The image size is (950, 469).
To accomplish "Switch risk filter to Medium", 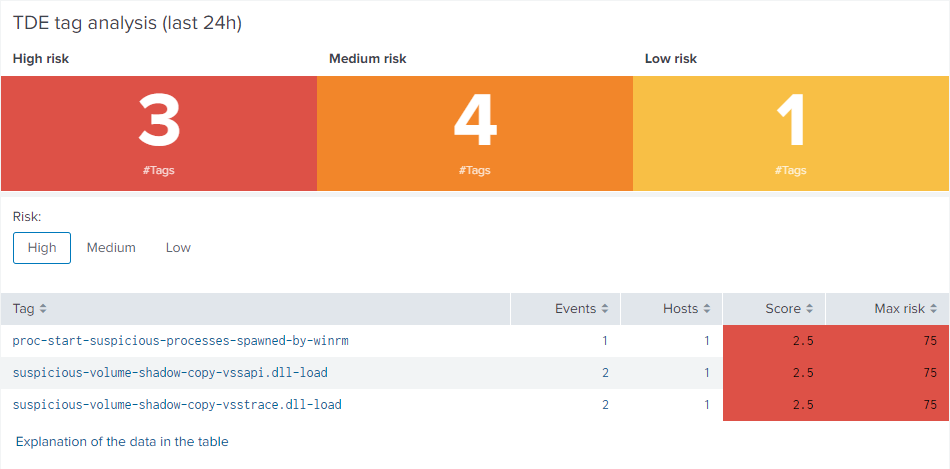I will pos(111,248).
